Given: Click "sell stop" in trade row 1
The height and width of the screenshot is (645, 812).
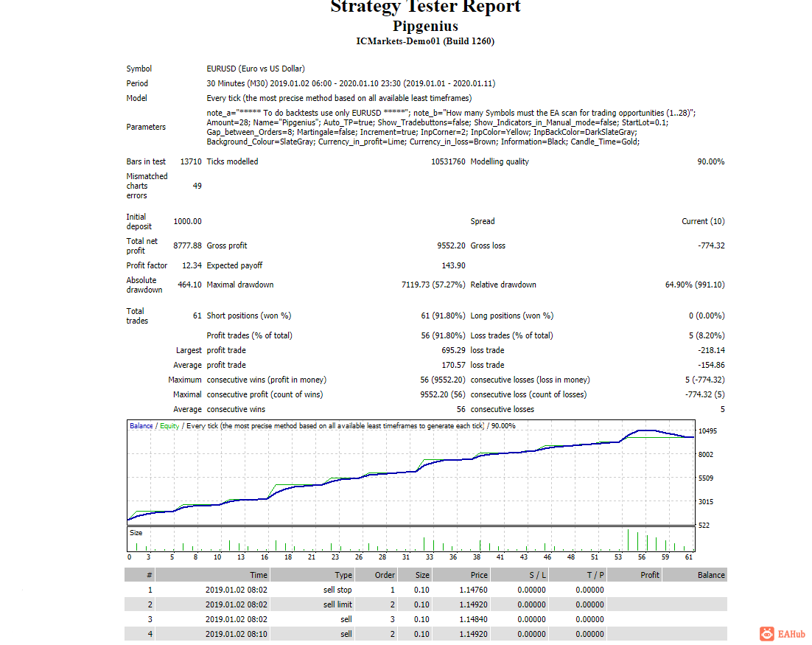Looking at the screenshot, I should pos(337,590).
